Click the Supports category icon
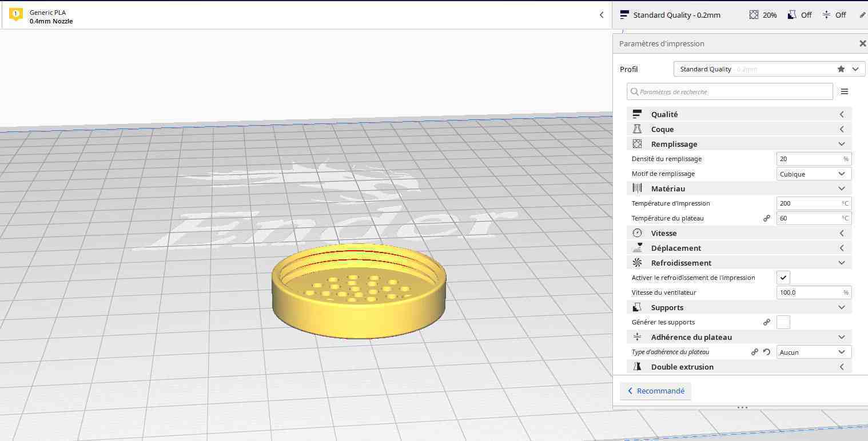Viewport: 868px width, 441px height. point(637,307)
